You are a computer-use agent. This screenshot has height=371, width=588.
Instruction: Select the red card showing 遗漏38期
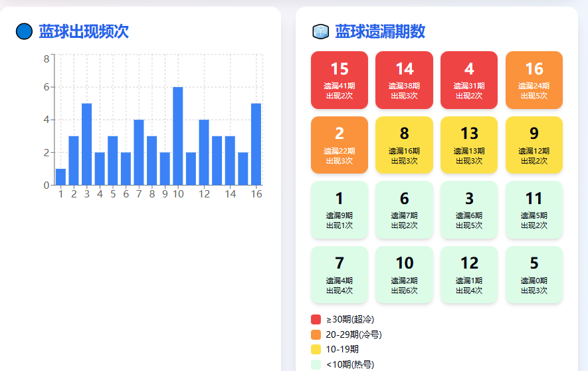[x=404, y=80]
